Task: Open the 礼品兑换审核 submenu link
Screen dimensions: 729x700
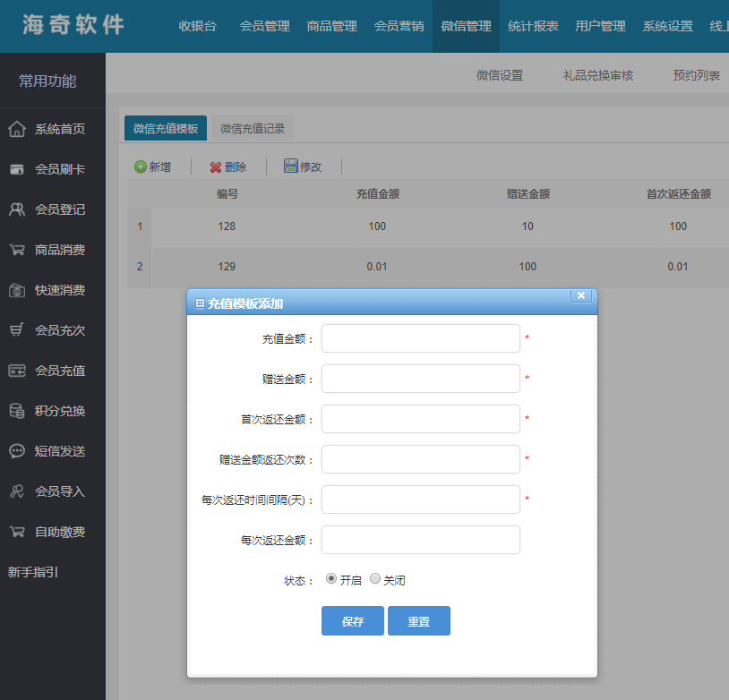Action: pyautogui.click(x=597, y=75)
